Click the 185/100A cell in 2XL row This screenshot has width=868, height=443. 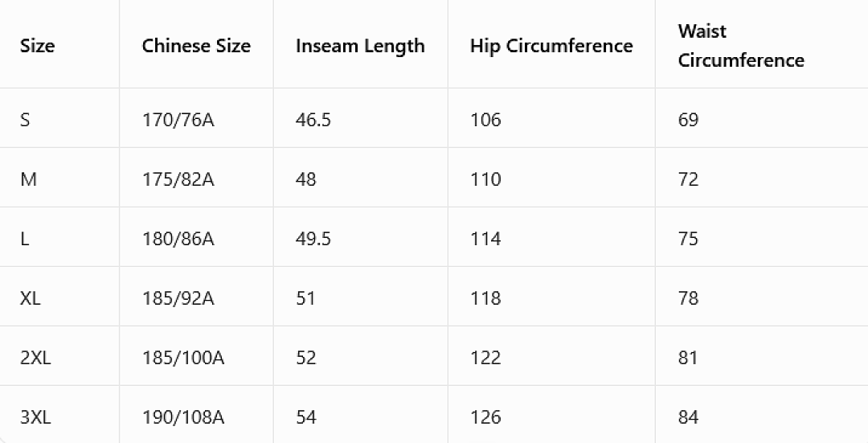tap(183, 358)
